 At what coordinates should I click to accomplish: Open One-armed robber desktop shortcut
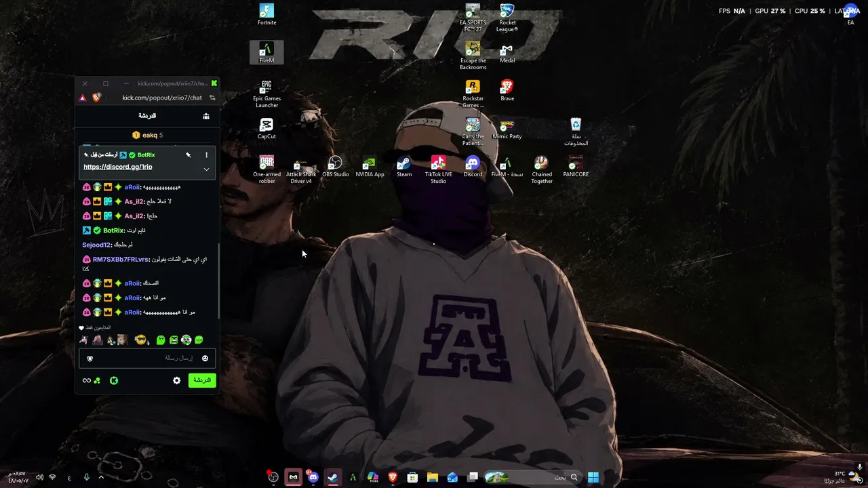point(267,169)
